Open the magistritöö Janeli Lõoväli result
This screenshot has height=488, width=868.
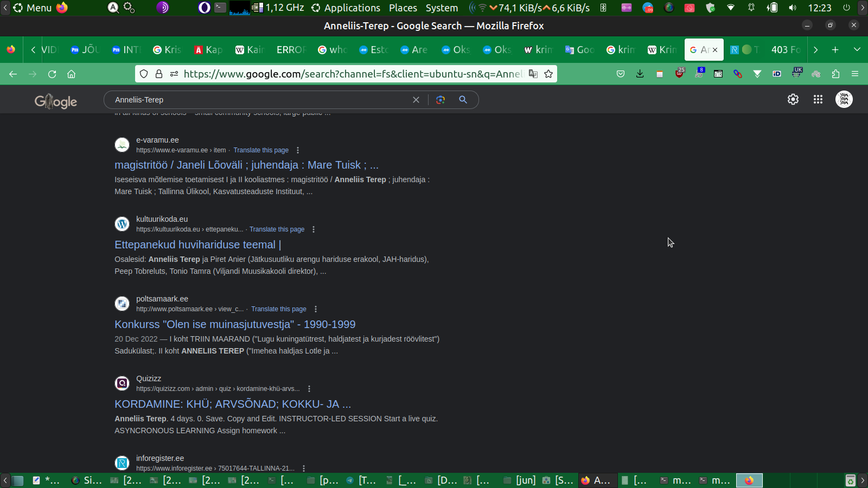click(x=246, y=165)
